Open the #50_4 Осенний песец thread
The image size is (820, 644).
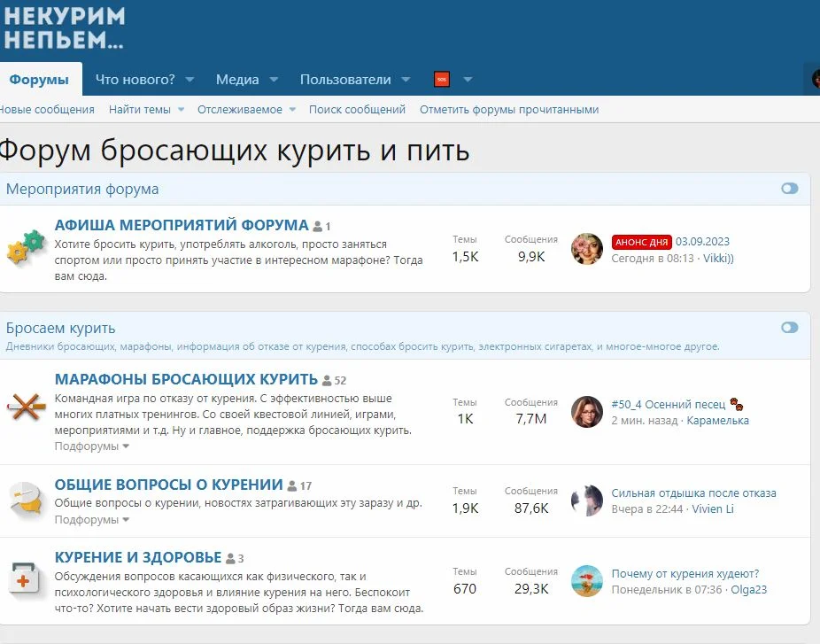(669, 405)
